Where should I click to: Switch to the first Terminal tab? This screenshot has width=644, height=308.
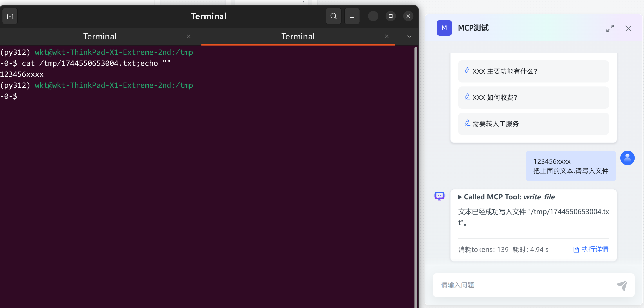(x=100, y=37)
